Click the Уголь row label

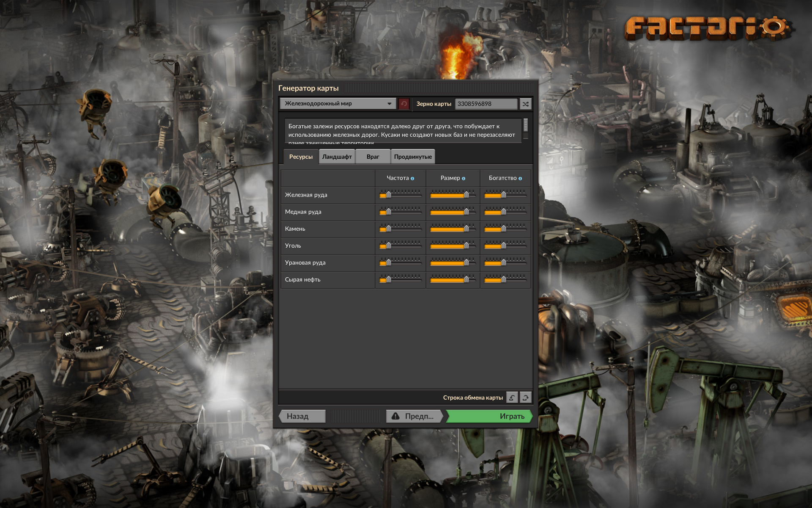coord(293,246)
